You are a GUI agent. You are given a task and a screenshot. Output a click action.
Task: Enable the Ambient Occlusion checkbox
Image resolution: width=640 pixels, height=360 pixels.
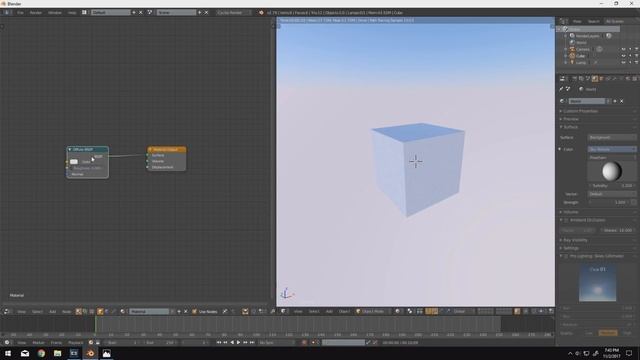[566, 220]
